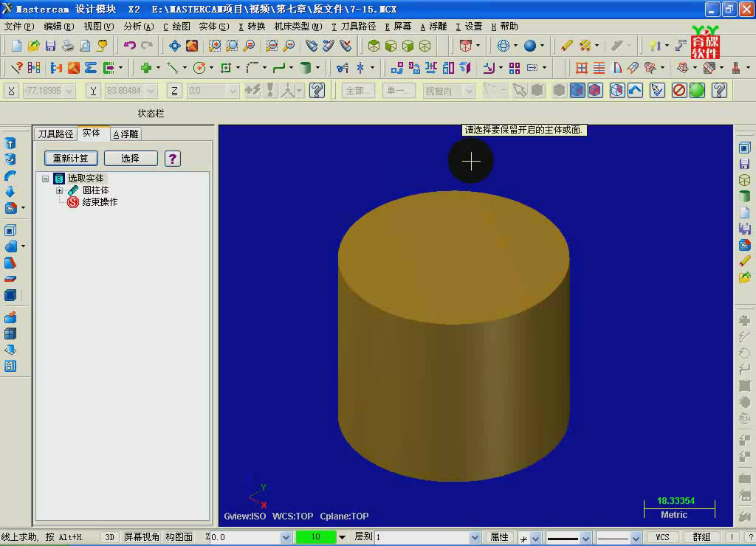756x546 pixels.
Task: Click the create circle icon
Action: (199, 68)
